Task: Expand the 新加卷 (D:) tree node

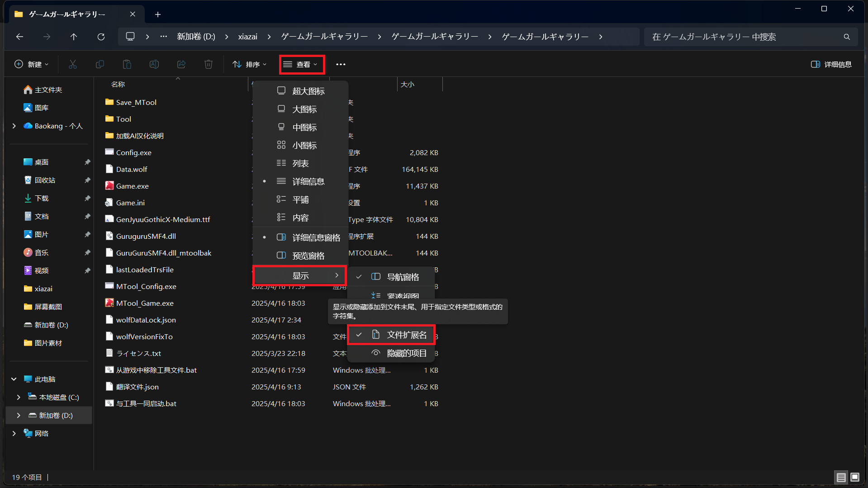Action: (x=19, y=415)
